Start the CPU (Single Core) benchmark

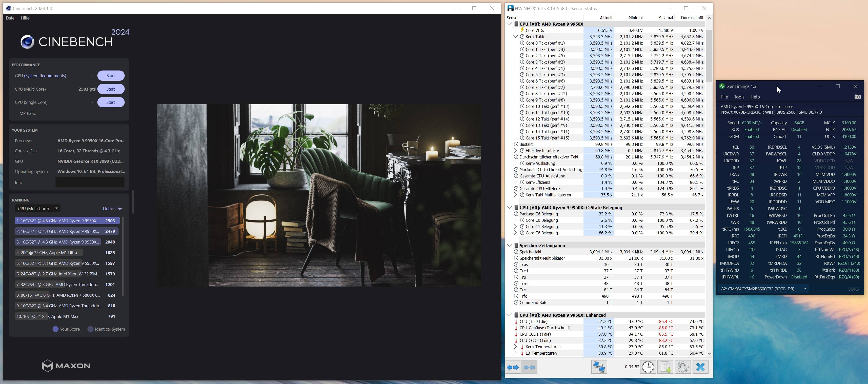111,102
